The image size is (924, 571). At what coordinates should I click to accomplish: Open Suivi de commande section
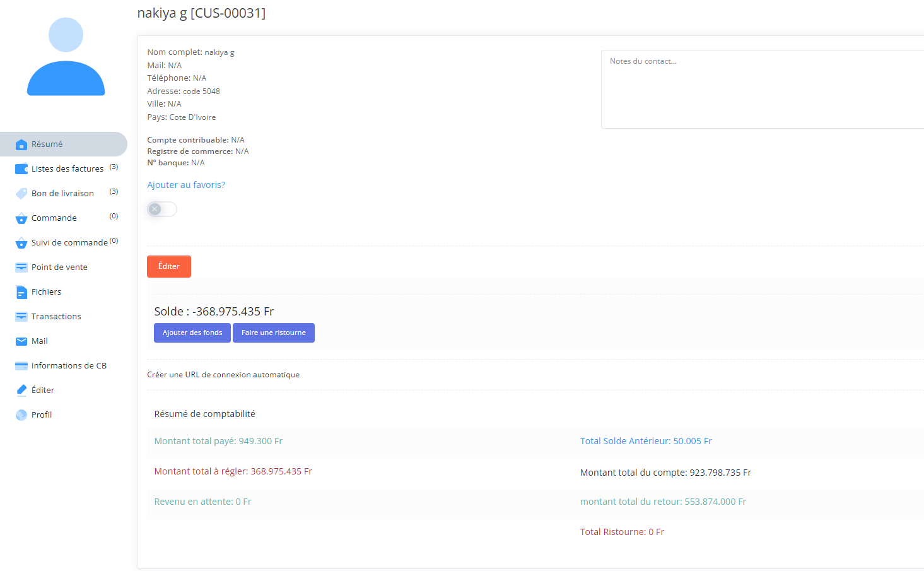(x=69, y=243)
